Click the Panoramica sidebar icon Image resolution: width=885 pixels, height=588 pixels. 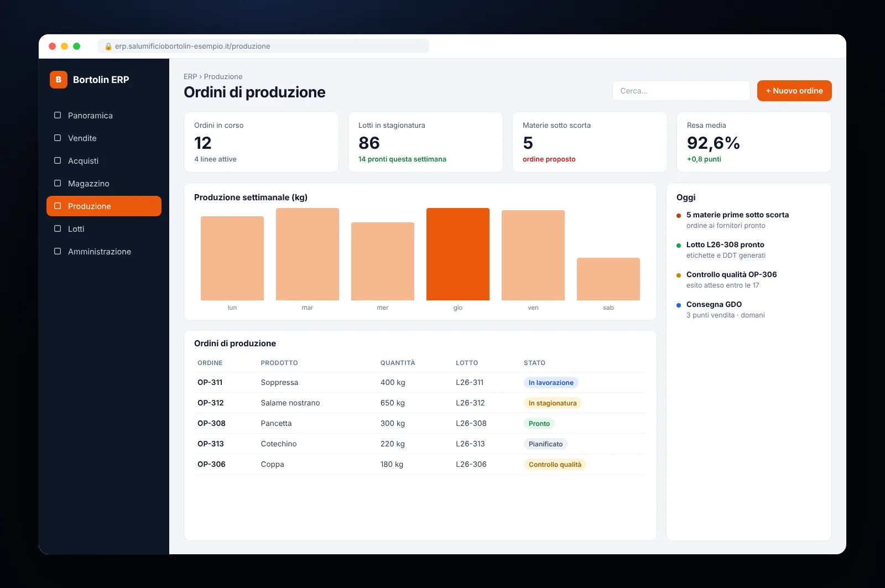coord(58,115)
